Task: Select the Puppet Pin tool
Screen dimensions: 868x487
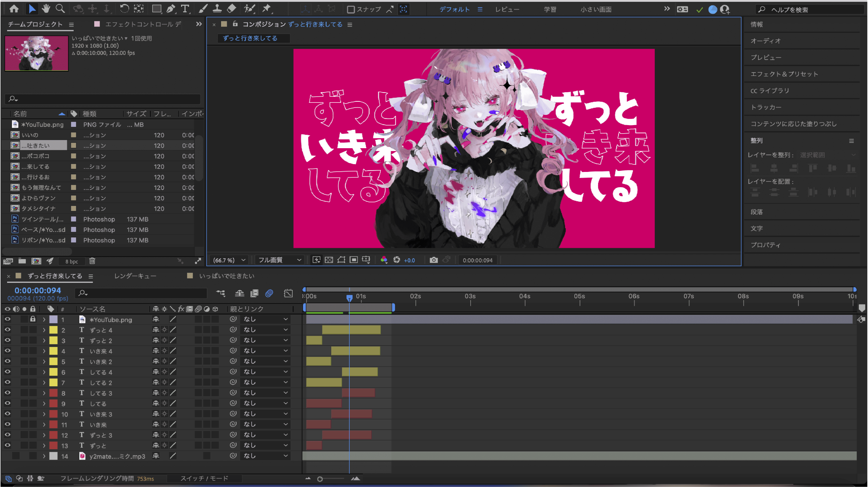Action: (267, 9)
